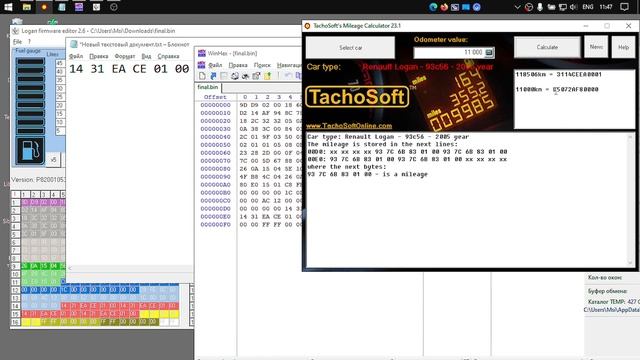Click row 16 header in Logan editor grid

coord(16,322)
